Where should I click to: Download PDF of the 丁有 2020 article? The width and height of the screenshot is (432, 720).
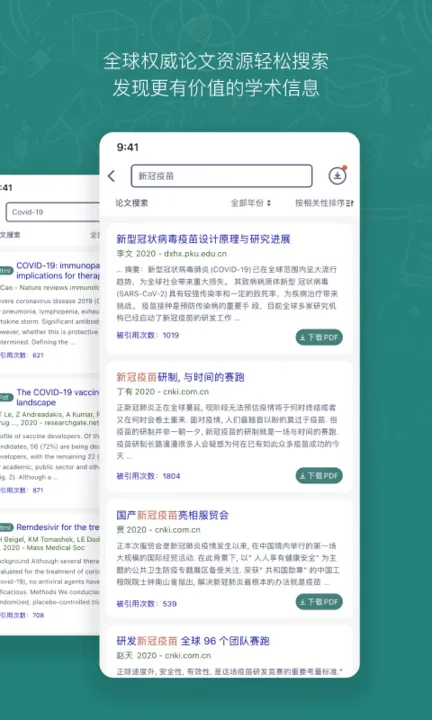319,476
